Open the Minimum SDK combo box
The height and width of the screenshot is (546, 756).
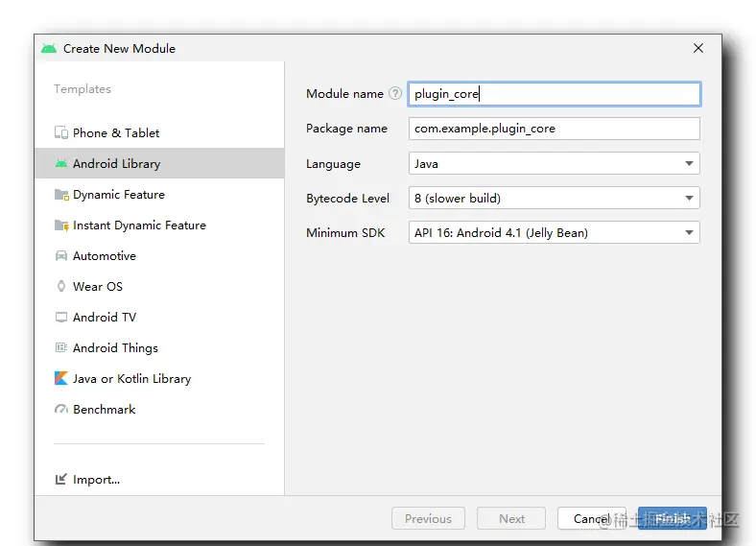(x=554, y=232)
